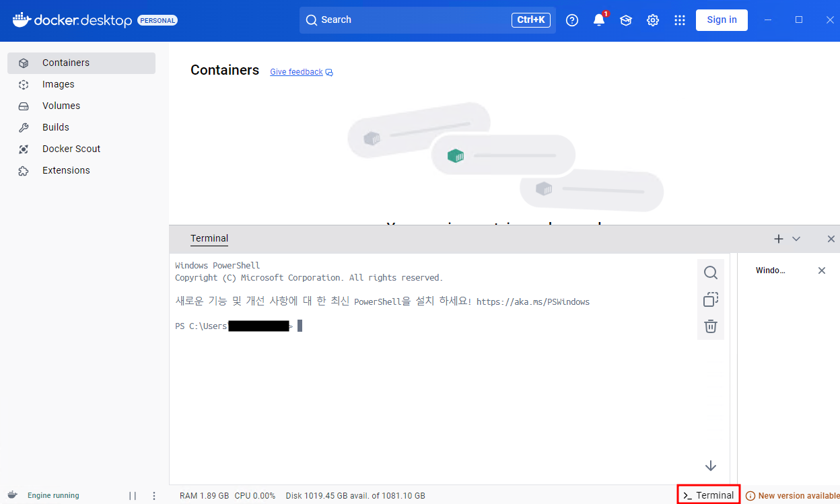840x504 pixels.
Task: Click the Engine running status
Action: point(53,495)
